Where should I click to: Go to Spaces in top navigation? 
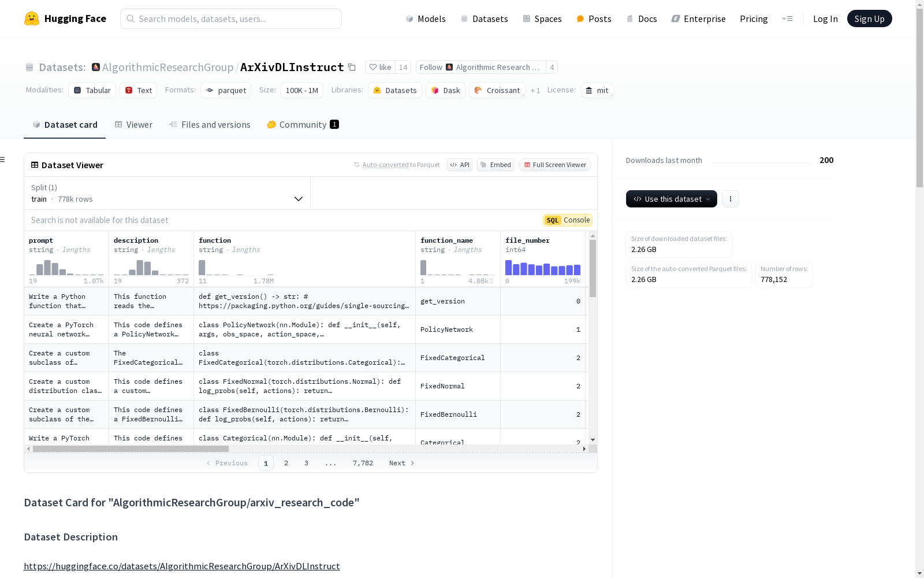tap(542, 18)
